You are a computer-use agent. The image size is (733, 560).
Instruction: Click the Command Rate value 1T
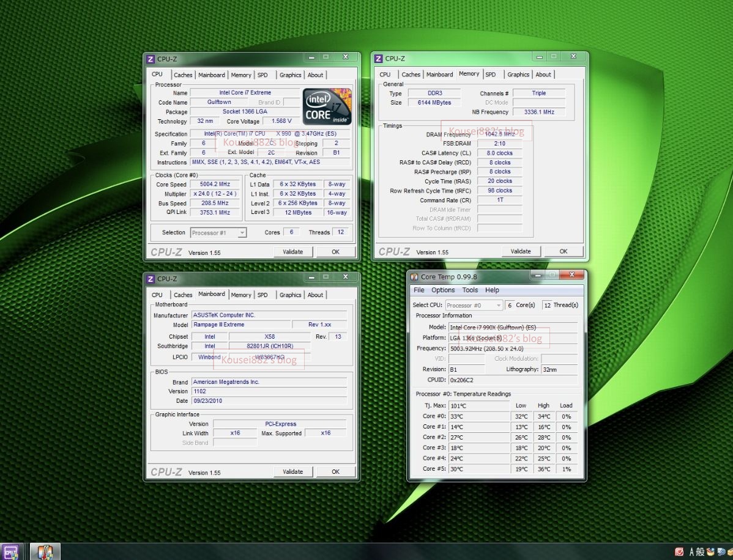500,200
